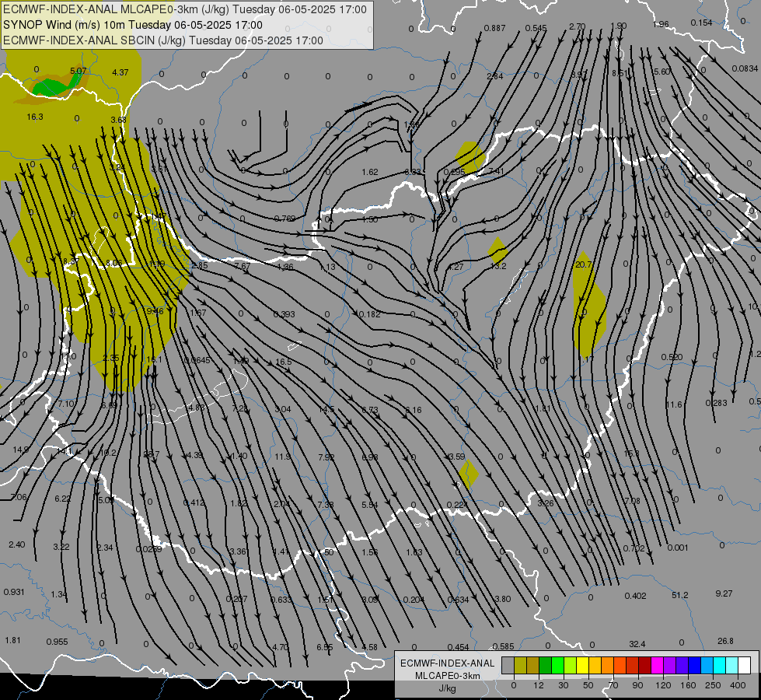Click the map value 0.520
The width and height of the screenshot is (761, 700).
coord(672,357)
